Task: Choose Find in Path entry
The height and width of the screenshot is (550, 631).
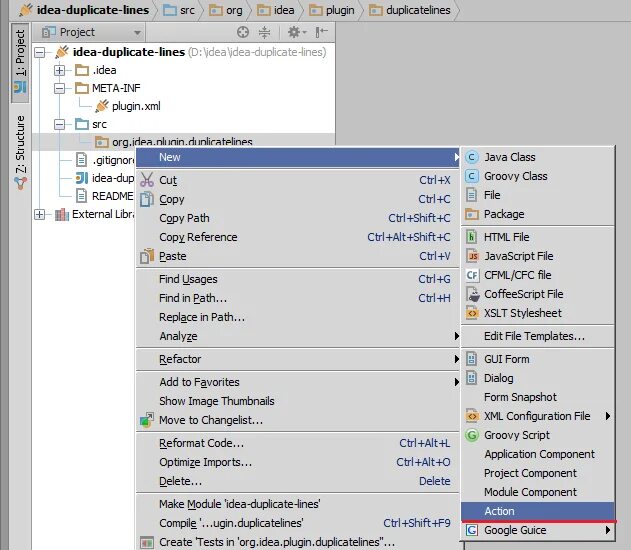Action: pyautogui.click(x=297, y=298)
